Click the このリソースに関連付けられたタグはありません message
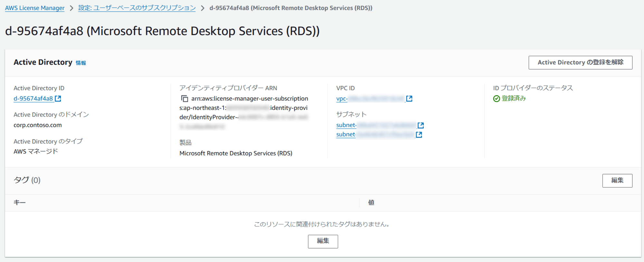 pyautogui.click(x=323, y=224)
